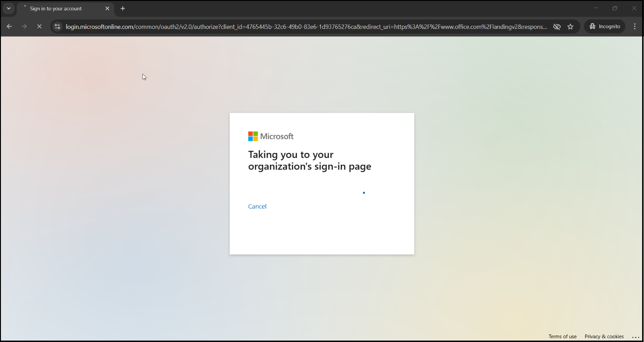Click the forward navigation arrow

pos(24,27)
